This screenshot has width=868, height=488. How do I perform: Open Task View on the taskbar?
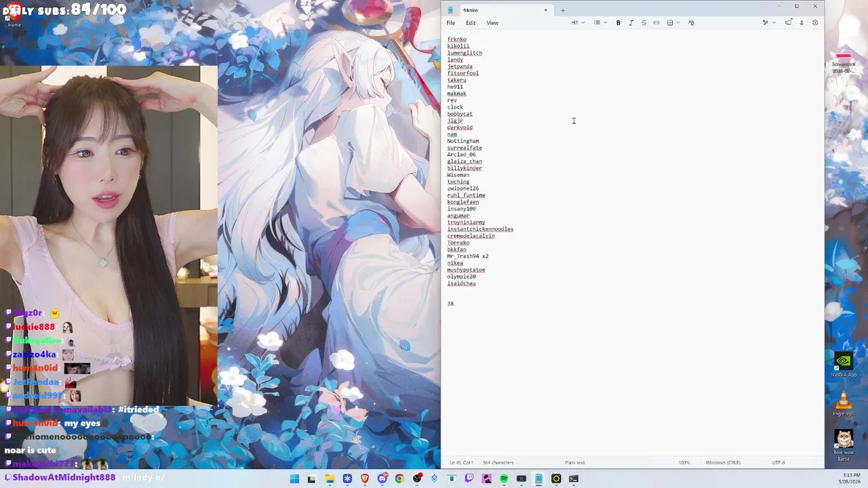(311, 479)
